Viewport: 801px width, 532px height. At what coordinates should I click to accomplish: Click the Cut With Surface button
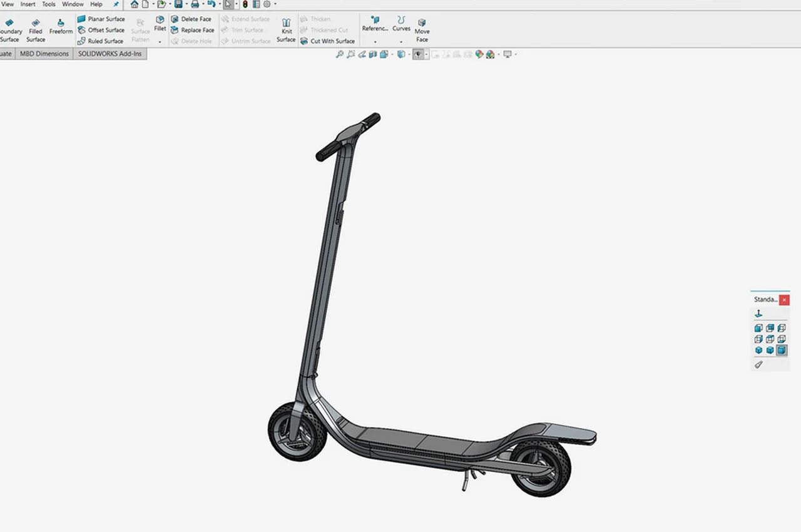pyautogui.click(x=330, y=41)
